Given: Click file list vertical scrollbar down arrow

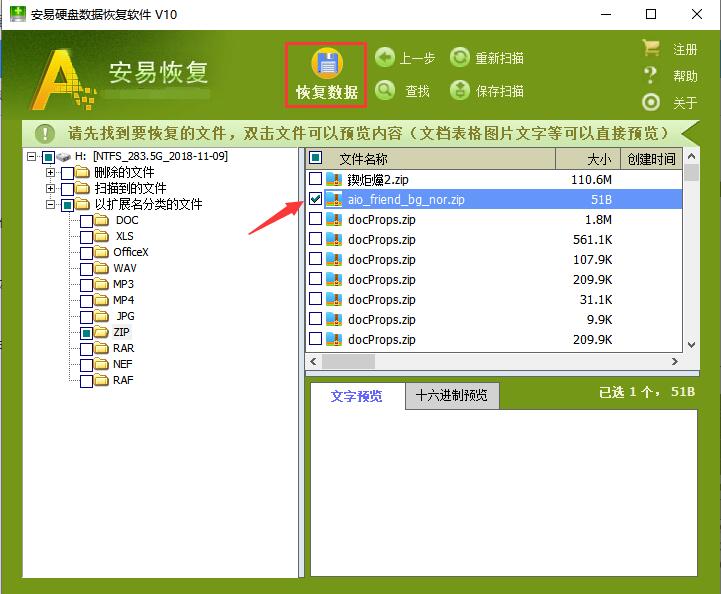Looking at the screenshot, I should (691, 344).
